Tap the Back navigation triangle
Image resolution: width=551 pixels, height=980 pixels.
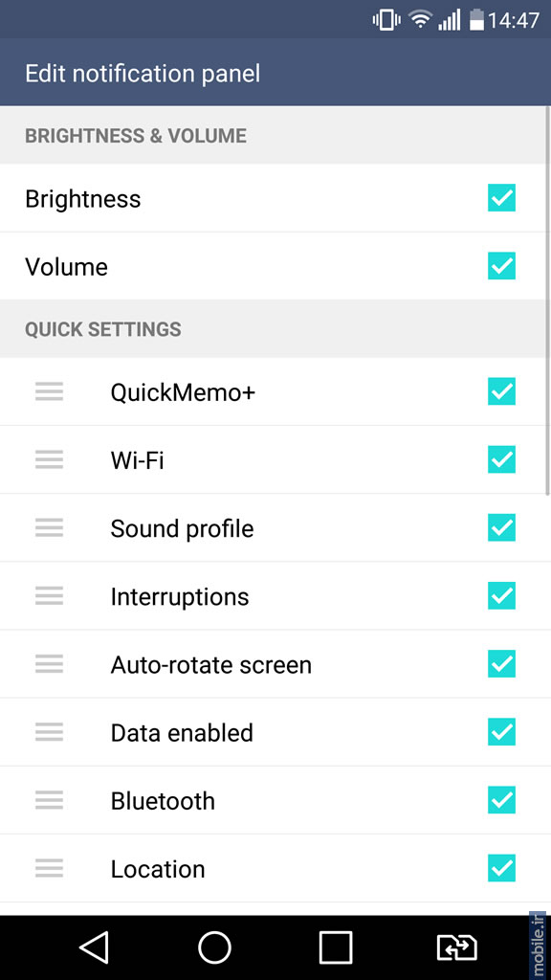click(x=95, y=947)
